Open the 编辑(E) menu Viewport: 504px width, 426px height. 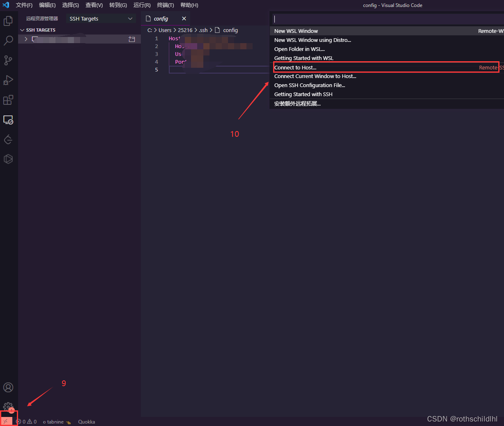(47, 5)
